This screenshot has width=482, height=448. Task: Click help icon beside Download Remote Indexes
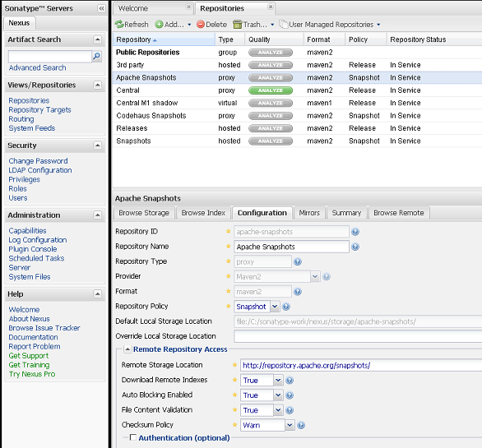tap(290, 381)
